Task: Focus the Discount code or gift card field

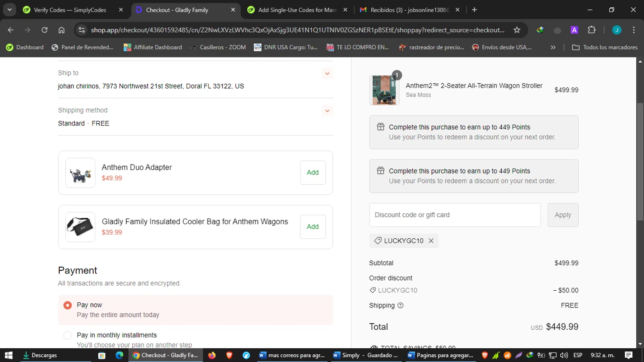Action: pos(455,215)
